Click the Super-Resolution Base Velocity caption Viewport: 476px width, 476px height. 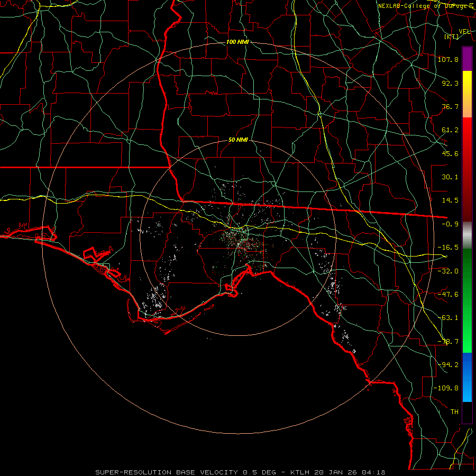240,472
